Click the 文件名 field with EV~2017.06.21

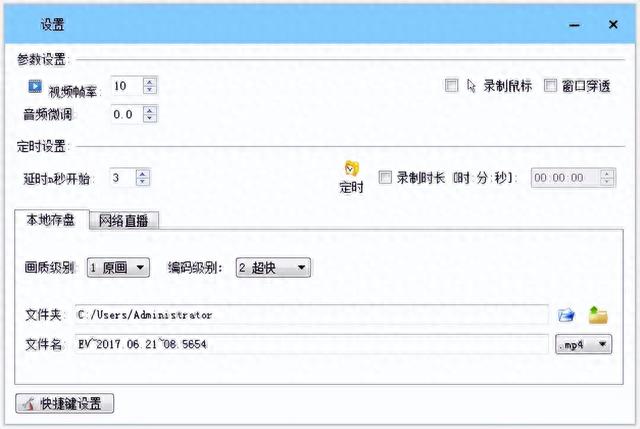tap(311, 345)
